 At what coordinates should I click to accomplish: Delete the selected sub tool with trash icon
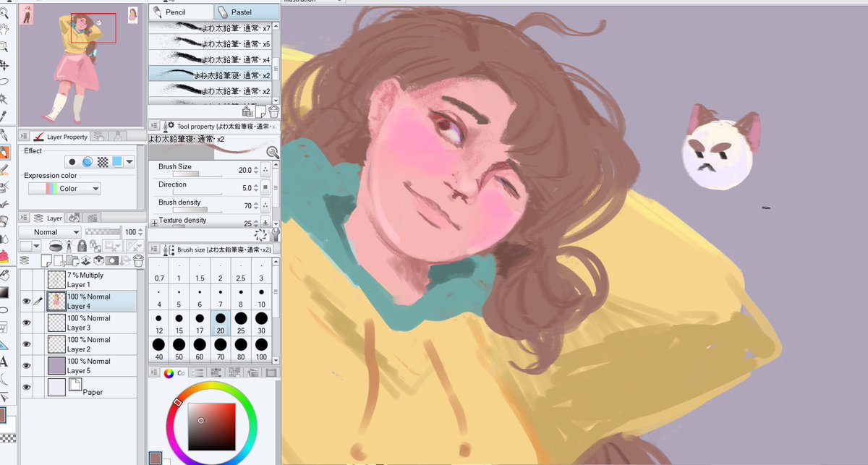click(274, 112)
